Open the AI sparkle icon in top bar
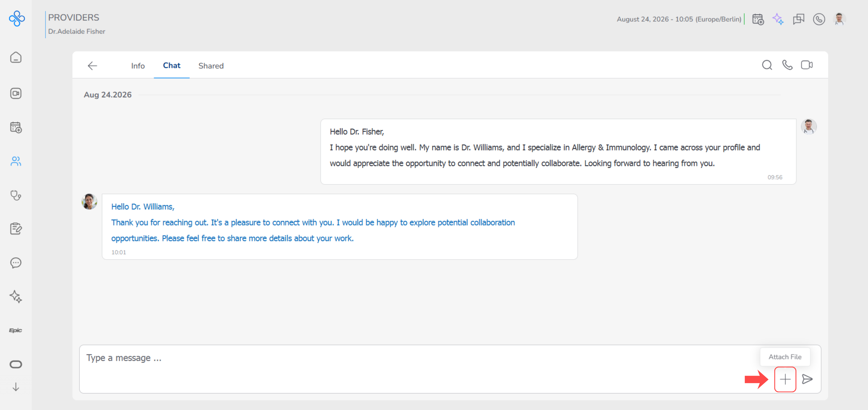Screen dimensions: 868x410 pos(778,19)
